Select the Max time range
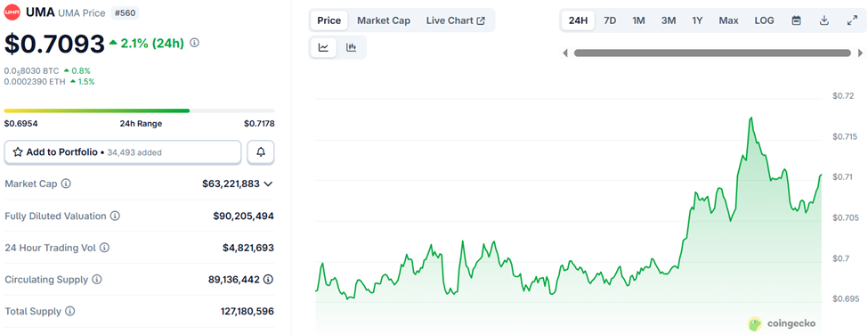868x335 pixels. (x=728, y=20)
